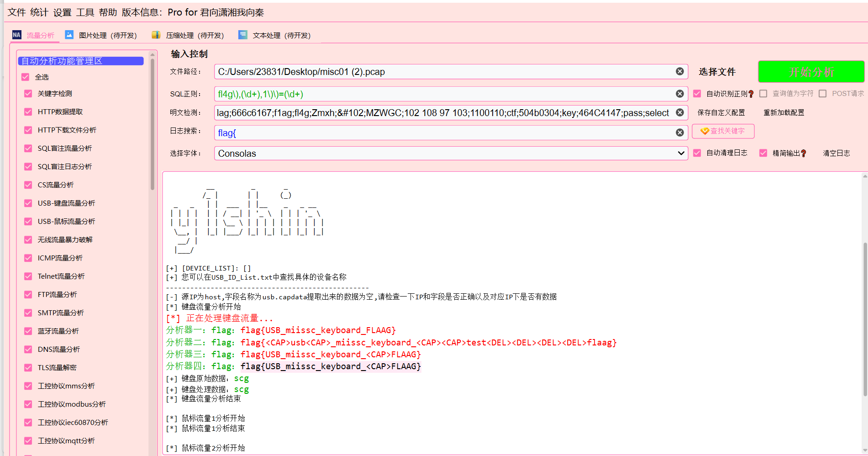Click the 图片处理 tab icon
The image size is (868, 456).
pos(69,35)
